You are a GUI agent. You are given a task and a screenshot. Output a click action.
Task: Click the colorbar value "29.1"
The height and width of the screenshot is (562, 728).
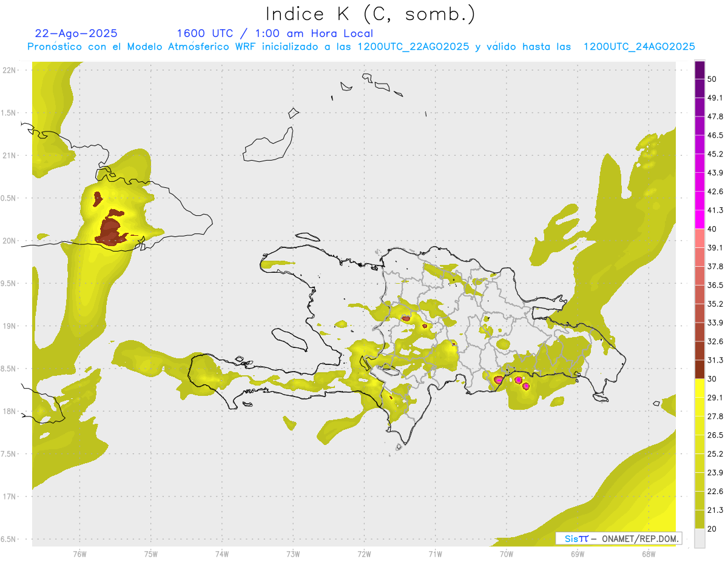pyautogui.click(x=715, y=398)
